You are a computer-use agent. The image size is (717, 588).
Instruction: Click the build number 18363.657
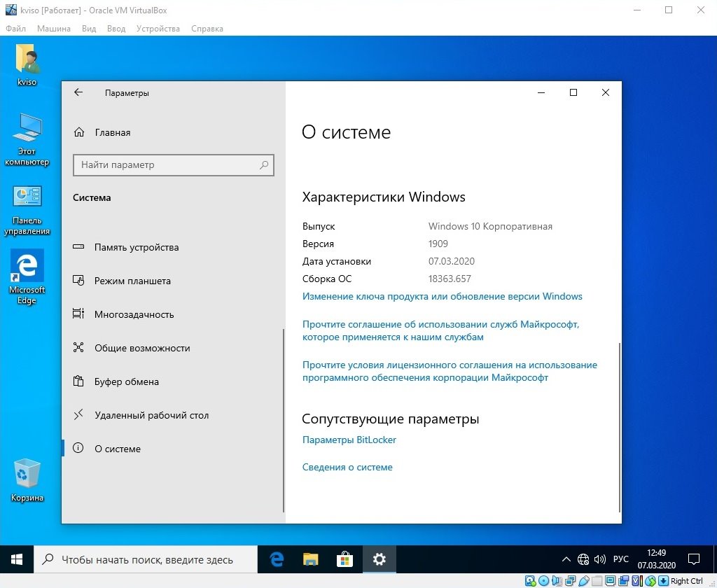pos(450,279)
